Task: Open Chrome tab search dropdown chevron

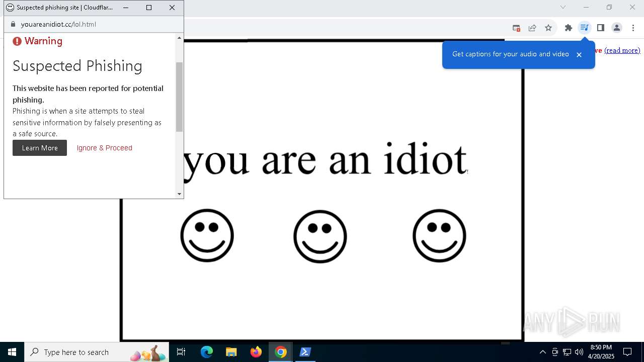Action: pos(563,7)
